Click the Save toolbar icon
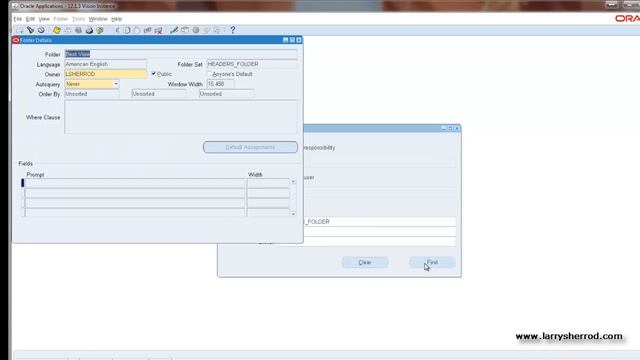 coord(57,30)
